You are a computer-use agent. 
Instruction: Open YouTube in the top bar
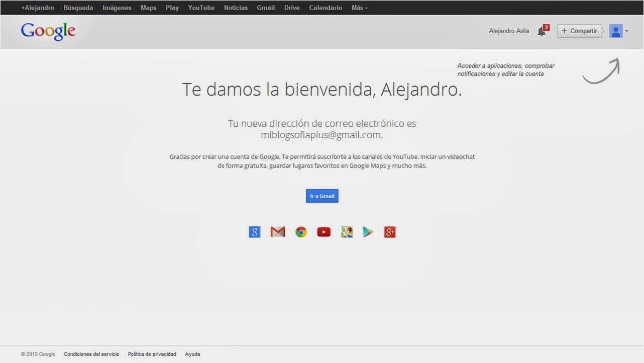click(201, 8)
